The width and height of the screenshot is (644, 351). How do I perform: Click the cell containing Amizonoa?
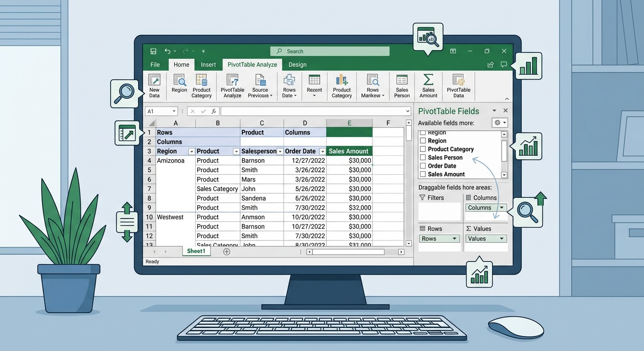[176, 160]
